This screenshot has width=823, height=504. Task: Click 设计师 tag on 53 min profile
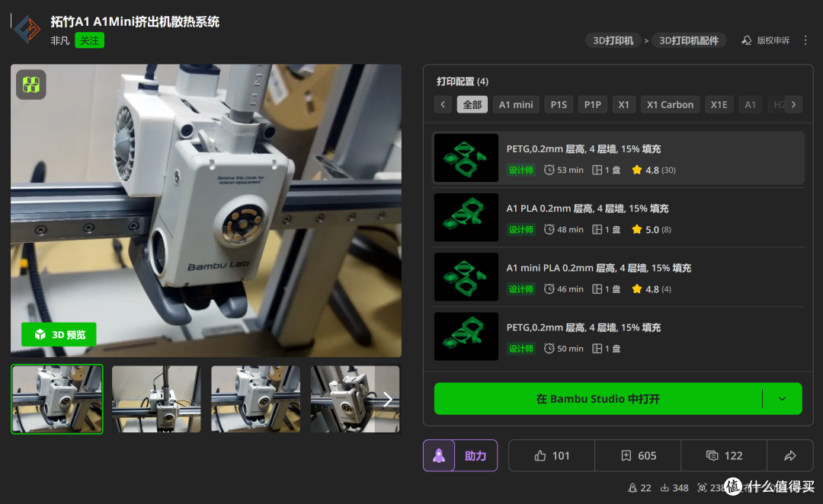coord(520,170)
